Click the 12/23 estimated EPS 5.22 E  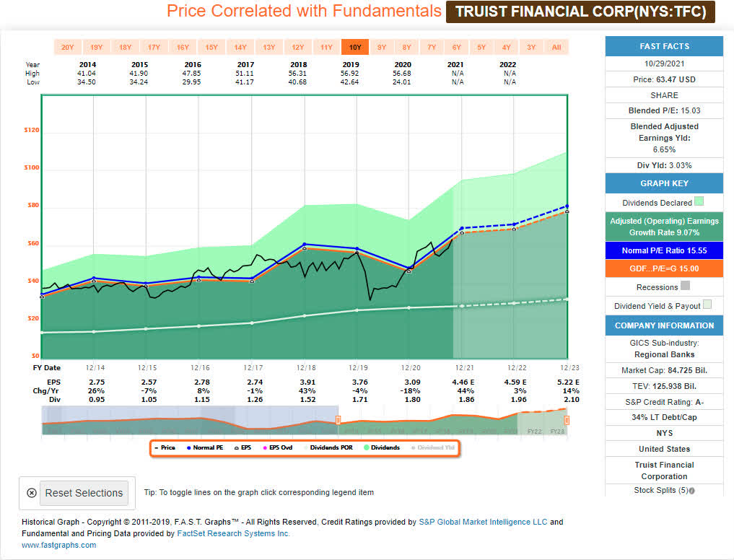click(568, 382)
